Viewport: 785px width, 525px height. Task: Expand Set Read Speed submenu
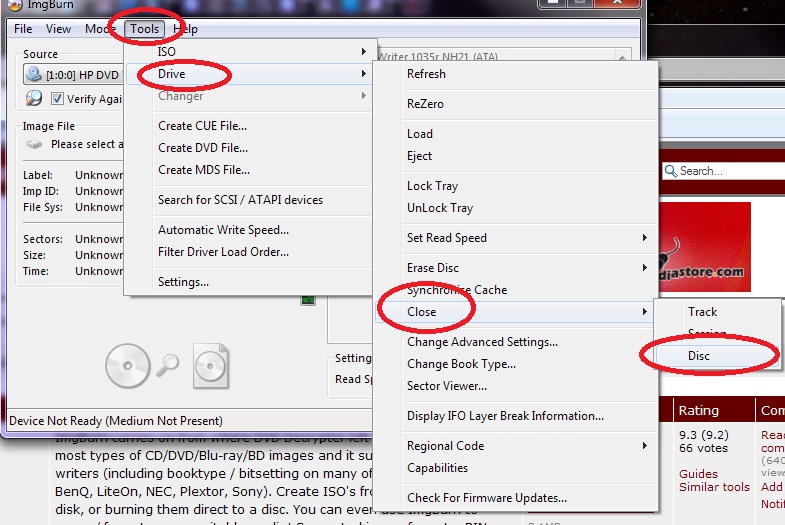(x=516, y=238)
